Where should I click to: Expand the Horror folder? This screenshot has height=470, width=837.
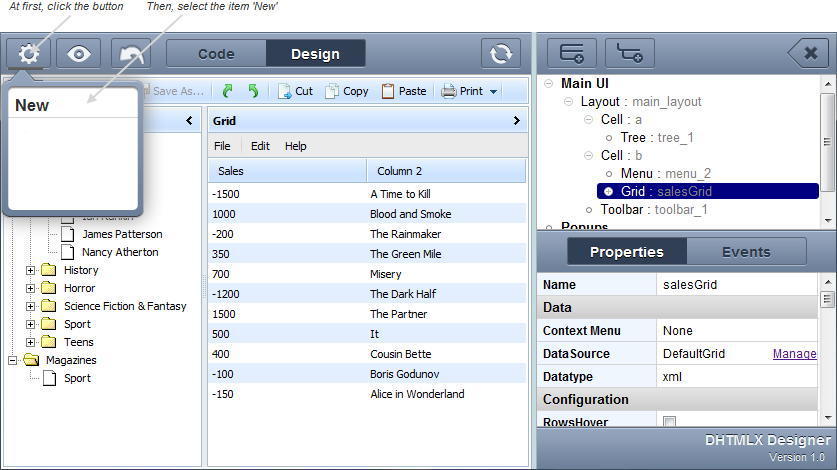pos(30,288)
